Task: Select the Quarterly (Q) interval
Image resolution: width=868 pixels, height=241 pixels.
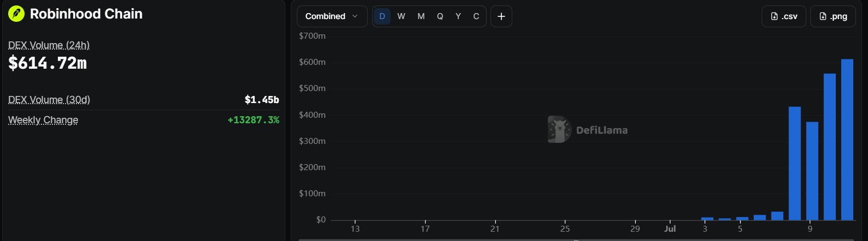Action: click(440, 16)
